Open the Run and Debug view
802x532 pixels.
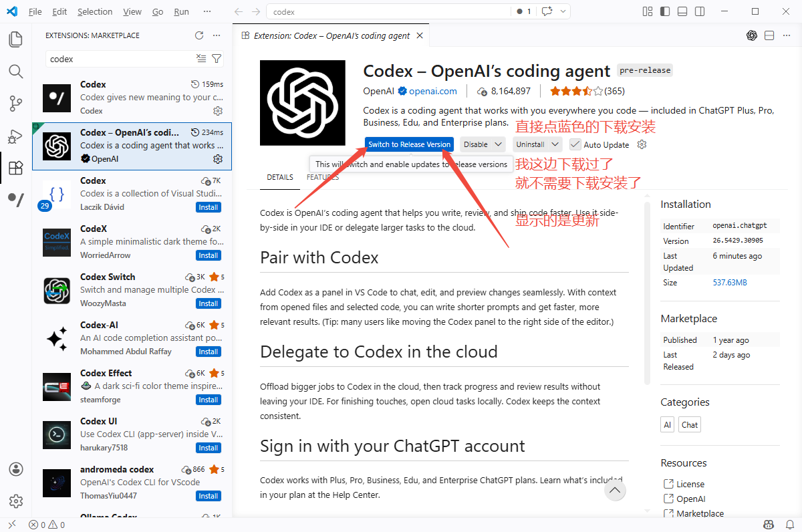[x=15, y=136]
